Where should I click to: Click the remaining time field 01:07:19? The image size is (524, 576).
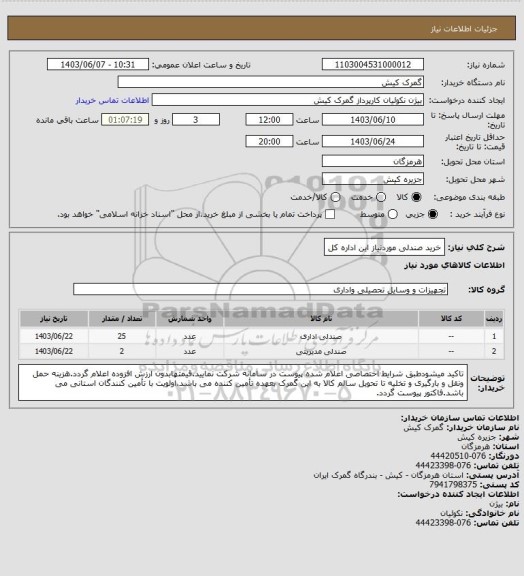tap(125, 120)
